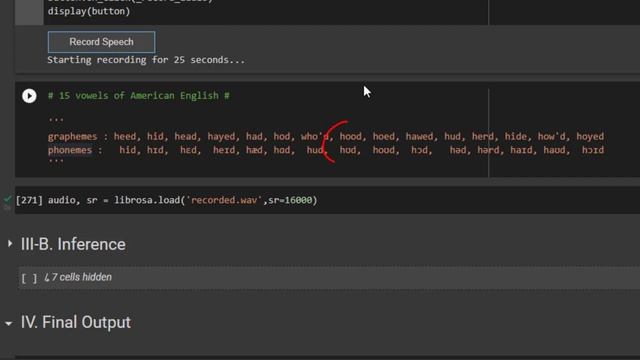This screenshot has width=640, height=360.
Task: Click the 'Starting recording for 25 seconds...' output
Action: [146, 60]
